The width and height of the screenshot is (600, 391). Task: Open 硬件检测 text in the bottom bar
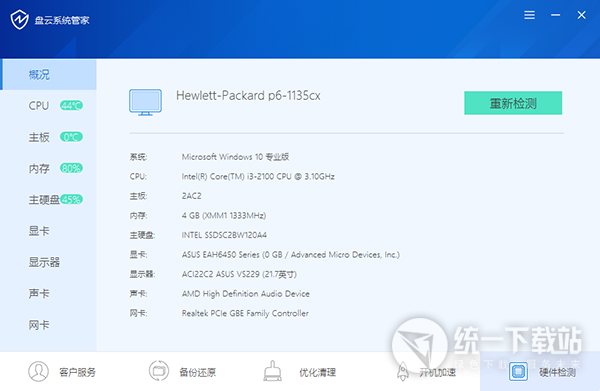tap(558, 372)
